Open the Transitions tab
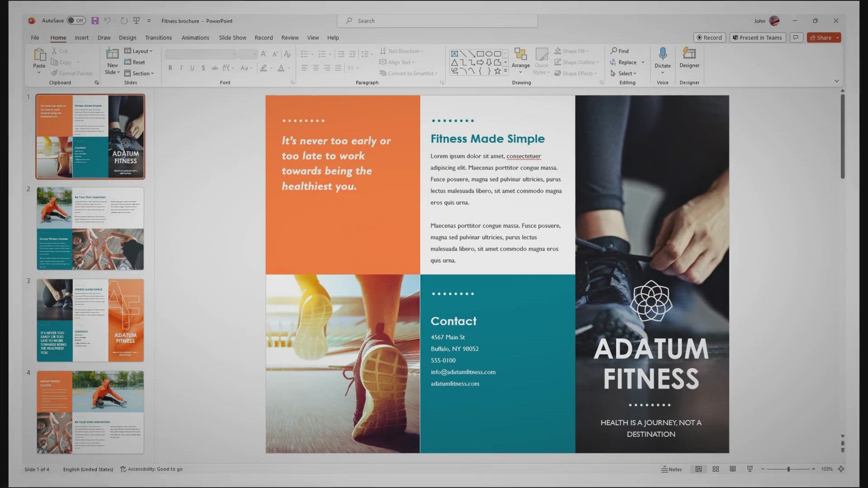This screenshot has height=488, width=868. click(158, 38)
